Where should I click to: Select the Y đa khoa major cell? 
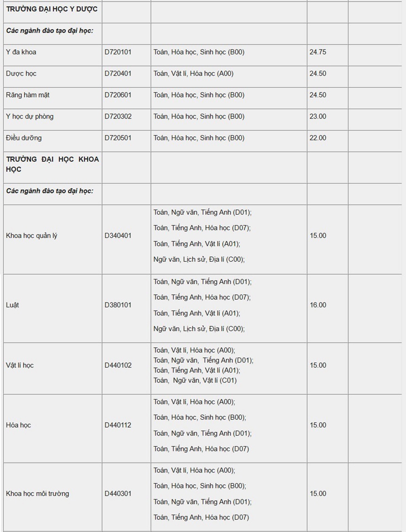click(x=21, y=52)
